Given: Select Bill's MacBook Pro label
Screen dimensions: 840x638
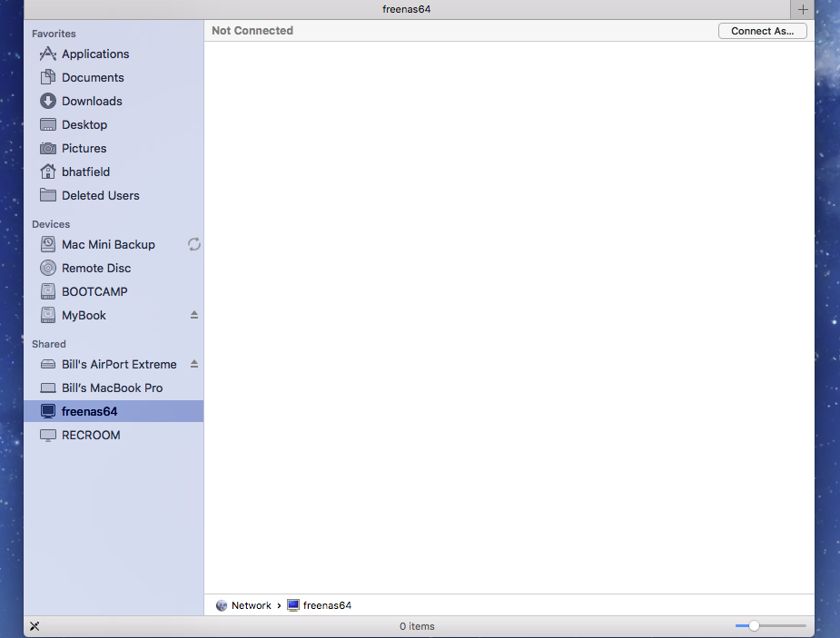Looking at the screenshot, I should 112,388.
